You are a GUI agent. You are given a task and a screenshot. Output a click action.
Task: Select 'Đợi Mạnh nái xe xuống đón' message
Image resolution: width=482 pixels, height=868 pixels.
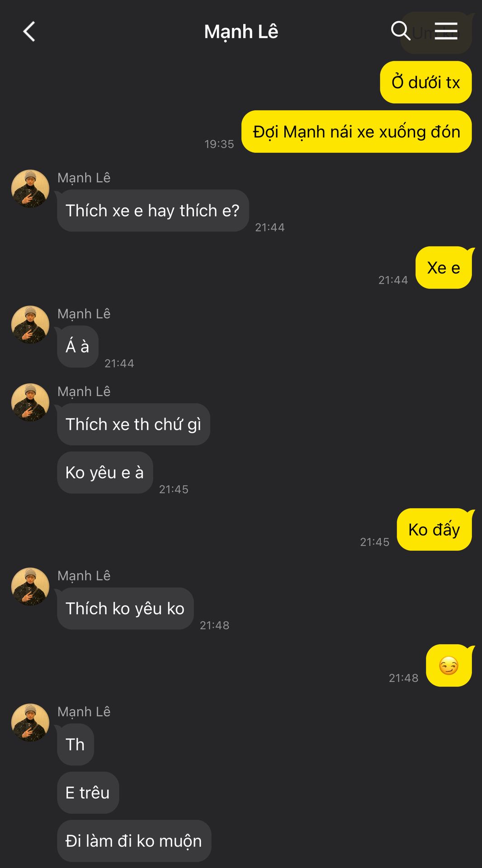click(x=357, y=132)
